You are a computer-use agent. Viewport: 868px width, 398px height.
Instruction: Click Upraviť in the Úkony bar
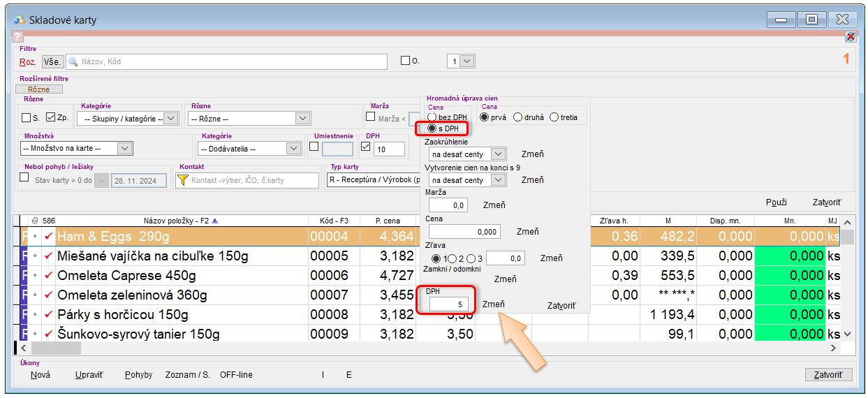[89, 375]
